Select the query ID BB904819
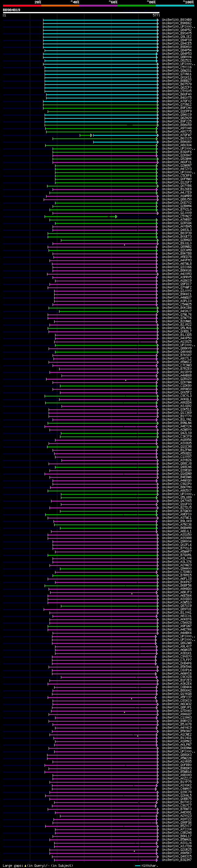This screenshot has height=868, width=197. [x=11, y=10]
